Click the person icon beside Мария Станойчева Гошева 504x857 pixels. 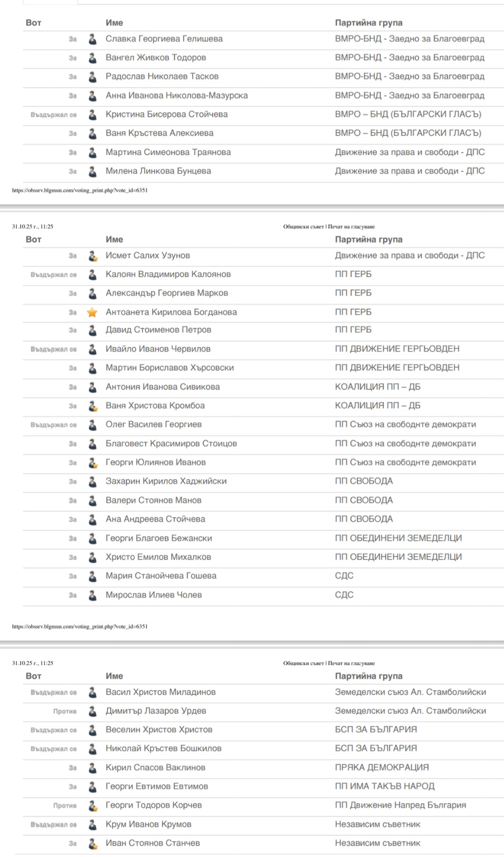point(92,576)
